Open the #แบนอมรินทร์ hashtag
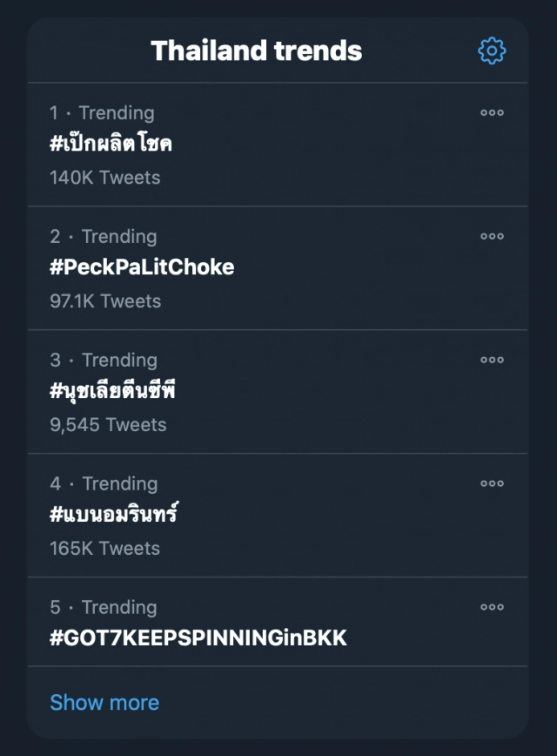The width and height of the screenshot is (557, 756). pyautogui.click(x=115, y=514)
